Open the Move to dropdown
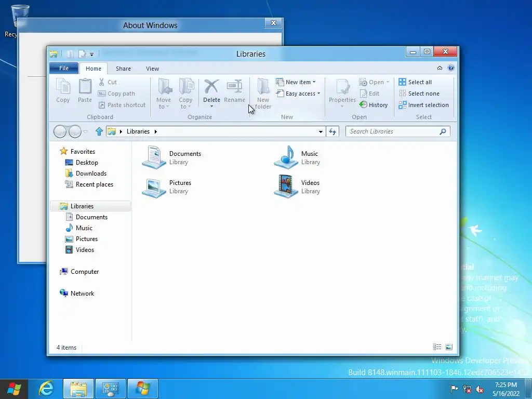This screenshot has width=532, height=399. click(x=164, y=94)
